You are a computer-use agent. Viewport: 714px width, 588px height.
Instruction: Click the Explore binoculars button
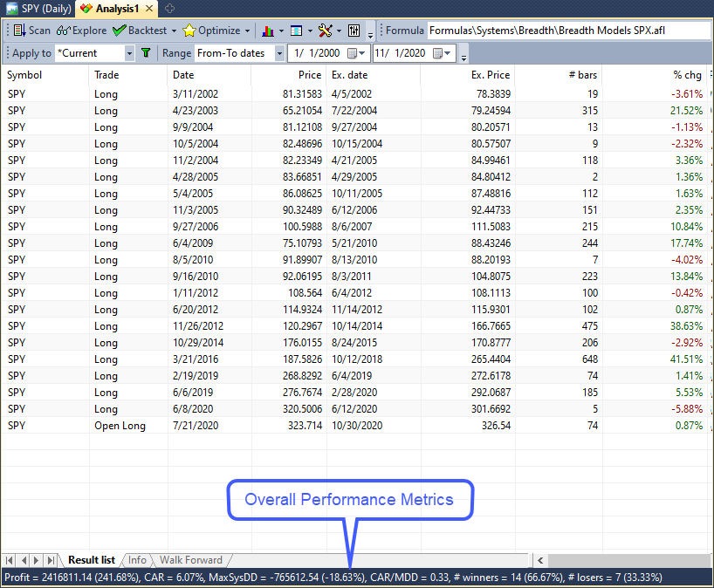tap(81, 31)
